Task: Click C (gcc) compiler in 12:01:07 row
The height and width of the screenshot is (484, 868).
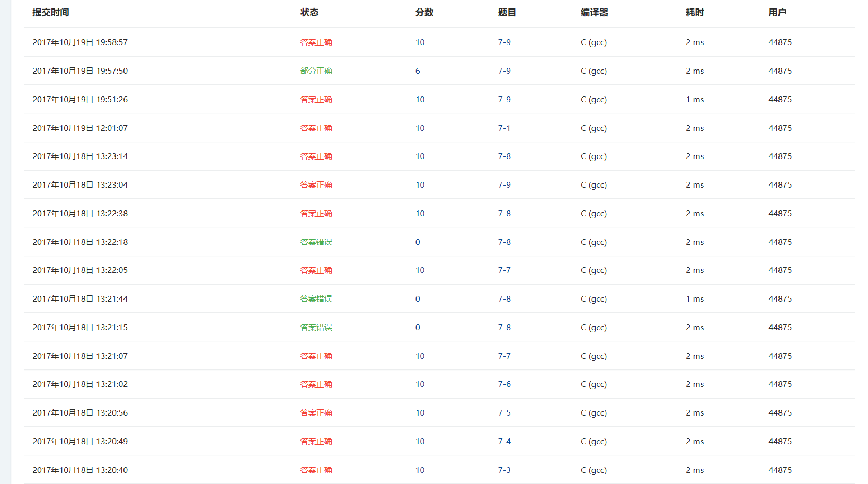Action: coord(594,128)
